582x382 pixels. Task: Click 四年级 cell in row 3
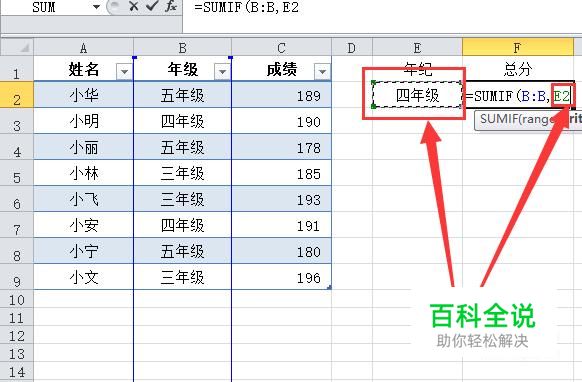point(182,121)
